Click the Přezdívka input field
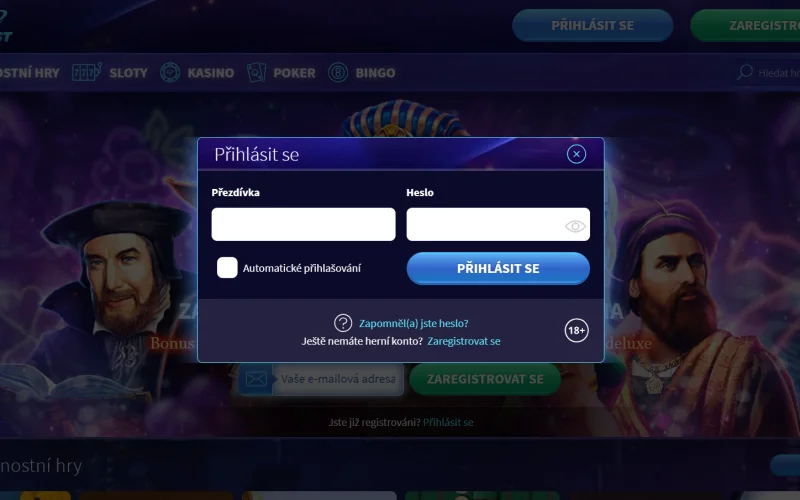Image resolution: width=800 pixels, height=500 pixels. [x=304, y=224]
